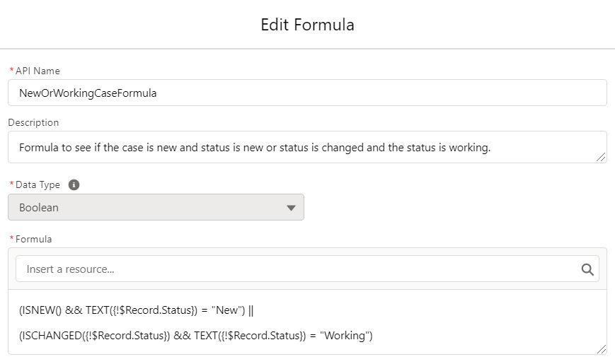Place cursor at end of first formula line
This screenshot has width=615, height=364.
(x=254, y=310)
